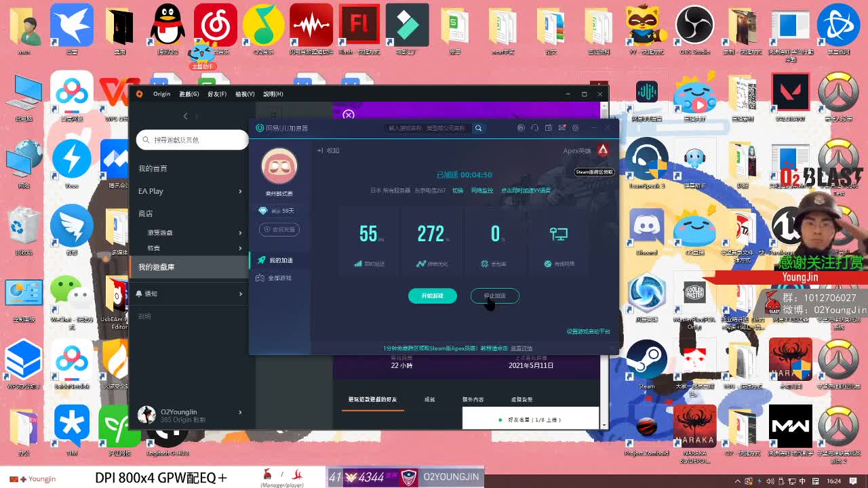Go to 我的首頁 in Origin sidebar

click(153, 168)
